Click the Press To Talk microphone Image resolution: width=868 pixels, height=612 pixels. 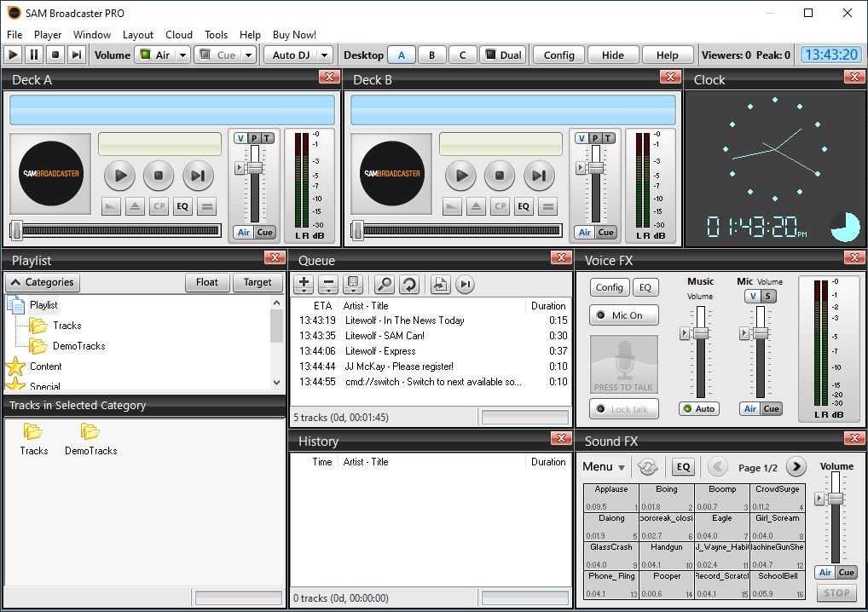pos(624,365)
